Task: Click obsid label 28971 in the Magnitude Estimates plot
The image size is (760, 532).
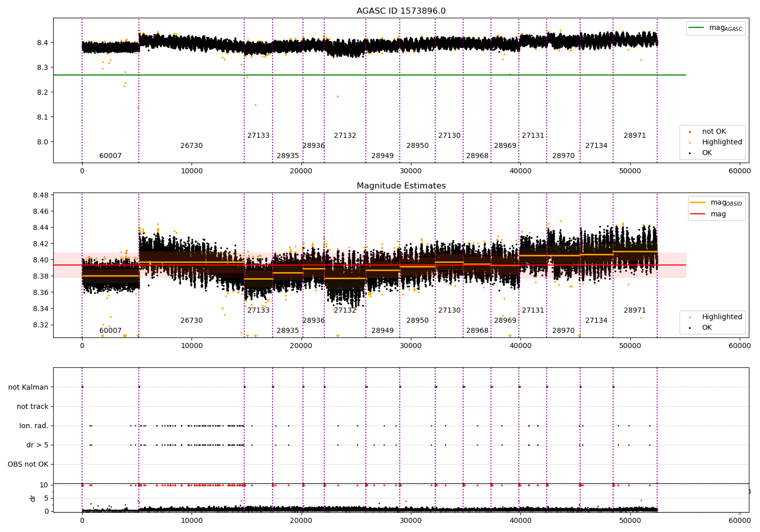Action: point(635,311)
